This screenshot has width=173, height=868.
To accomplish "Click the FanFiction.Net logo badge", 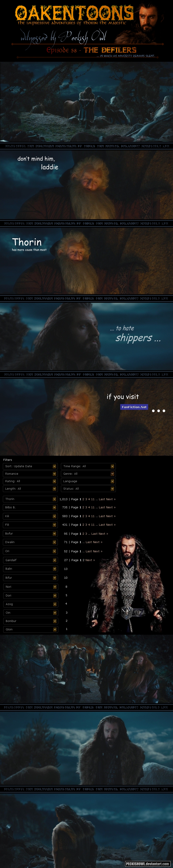I will pos(134,407).
